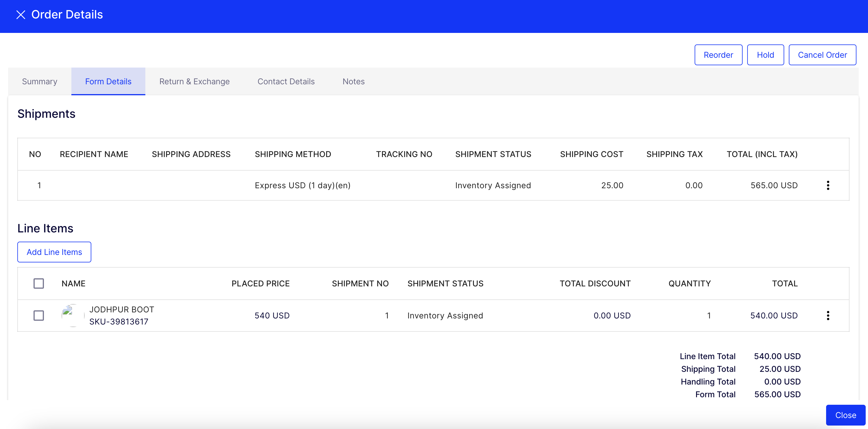Go to the Contact Details tab
The width and height of the screenshot is (868, 429).
[x=286, y=81]
